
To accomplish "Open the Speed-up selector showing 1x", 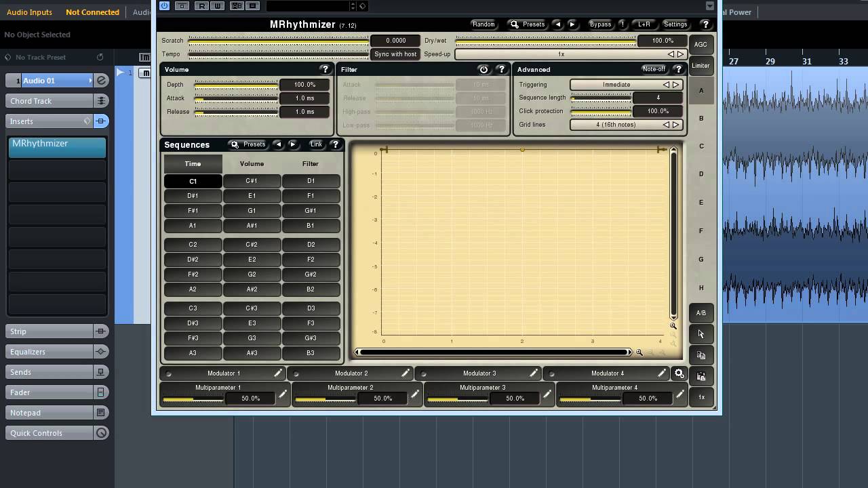I will [570, 54].
